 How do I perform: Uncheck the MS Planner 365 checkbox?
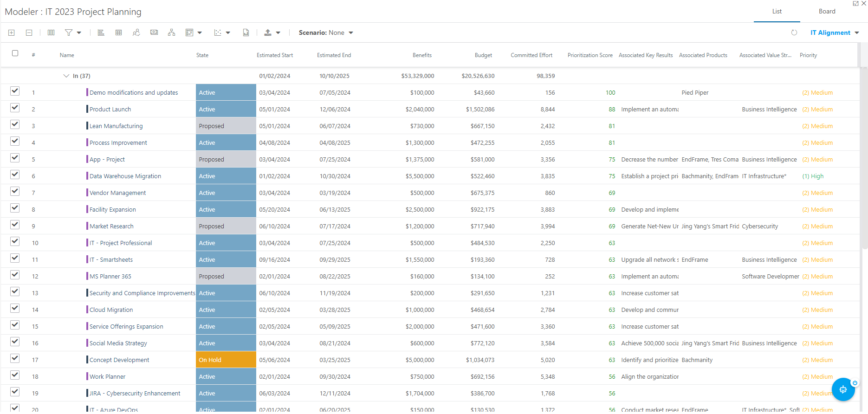(x=15, y=275)
